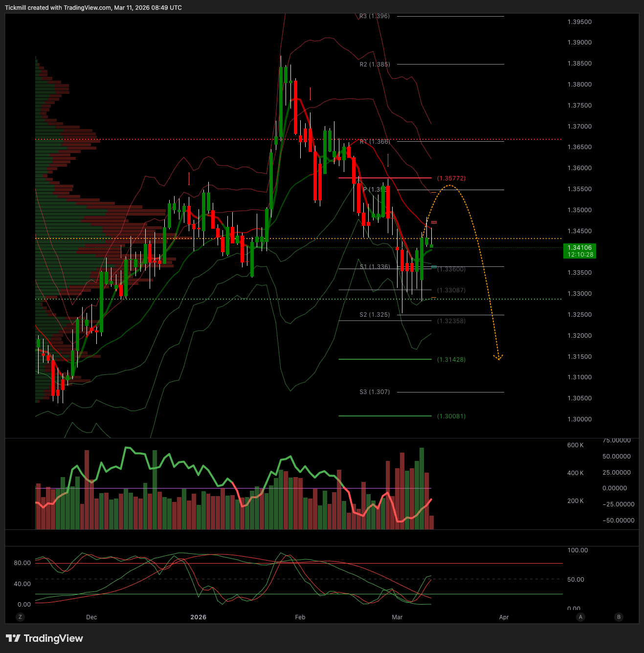Click the Tickmill created with TradingView.com caption

pos(93,8)
